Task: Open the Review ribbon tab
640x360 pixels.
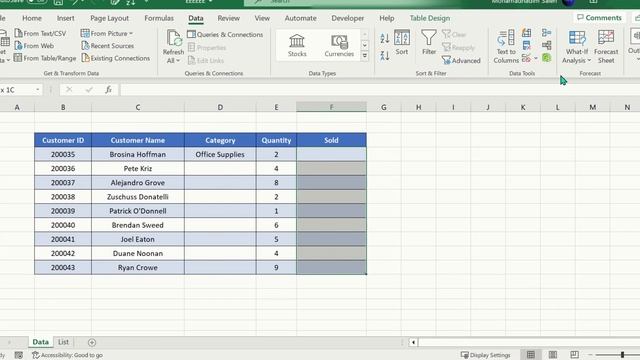Action: point(229,18)
